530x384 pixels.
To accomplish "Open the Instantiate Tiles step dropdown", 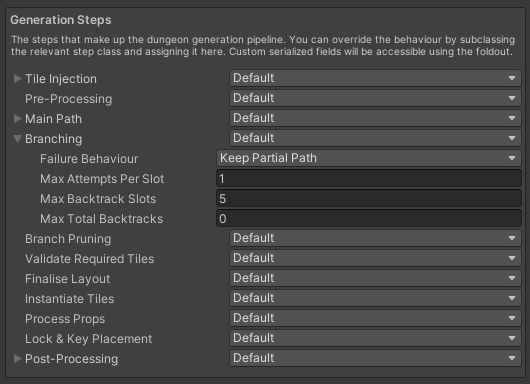I will [375, 298].
